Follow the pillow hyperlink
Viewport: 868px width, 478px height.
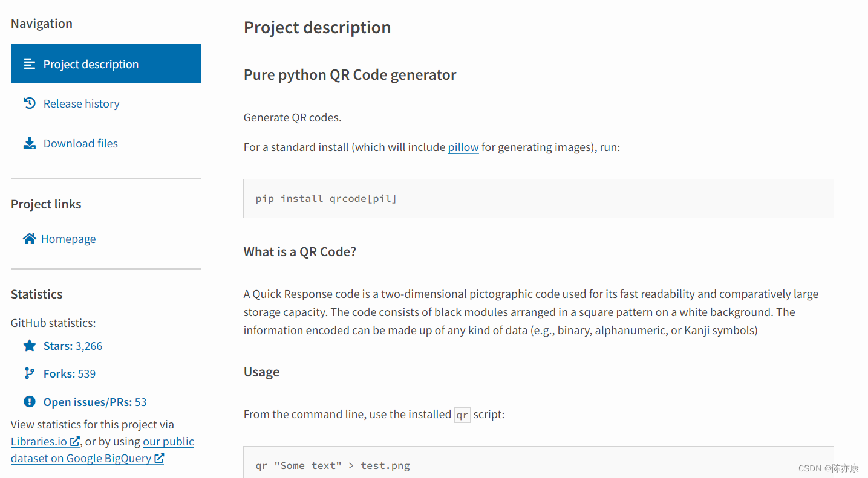(x=463, y=147)
